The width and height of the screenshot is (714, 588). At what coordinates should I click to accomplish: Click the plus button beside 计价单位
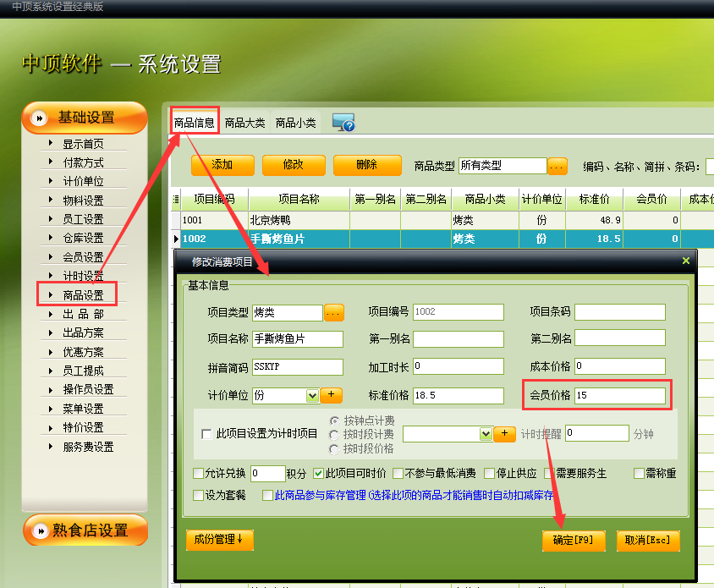point(331,395)
